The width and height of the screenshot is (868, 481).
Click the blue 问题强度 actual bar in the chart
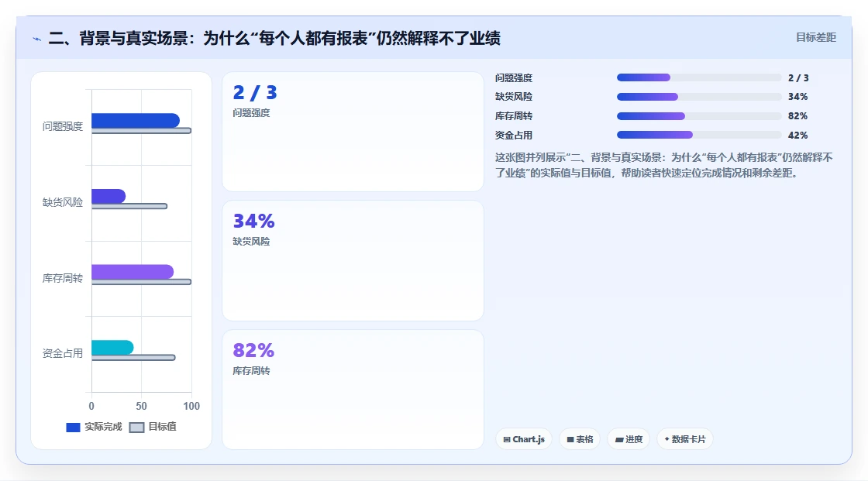pos(136,120)
